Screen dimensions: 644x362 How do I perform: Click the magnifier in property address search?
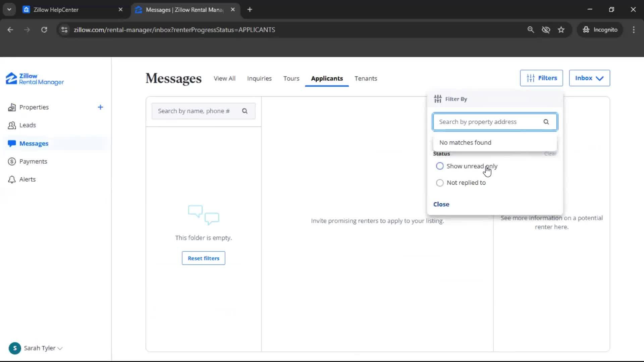[546, 122]
